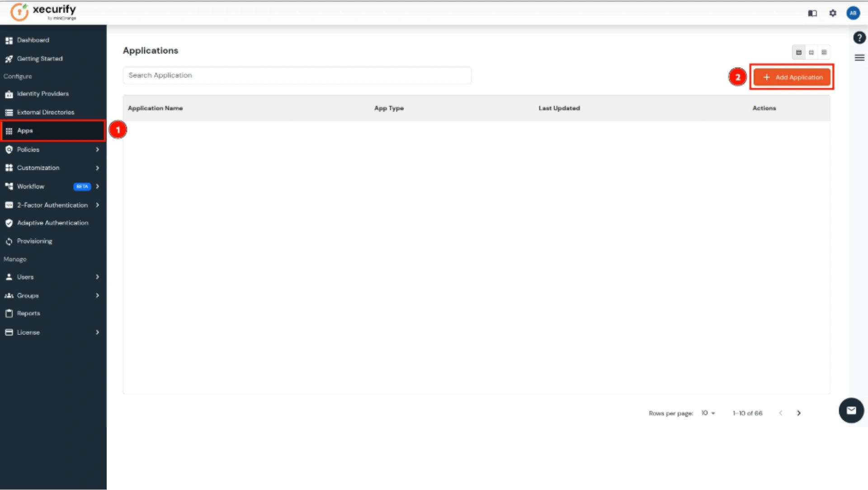868x490 pixels.
Task: Open Identity Providers from the sidebar
Action: point(43,94)
